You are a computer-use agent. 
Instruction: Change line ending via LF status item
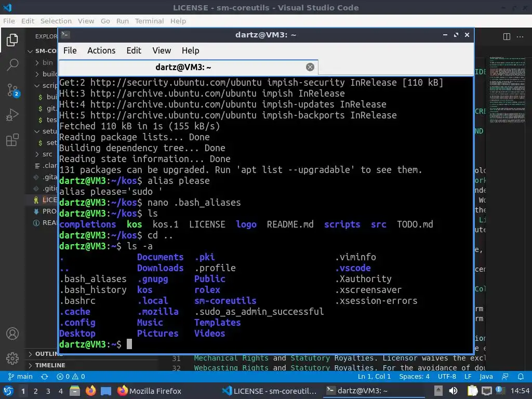(468, 377)
